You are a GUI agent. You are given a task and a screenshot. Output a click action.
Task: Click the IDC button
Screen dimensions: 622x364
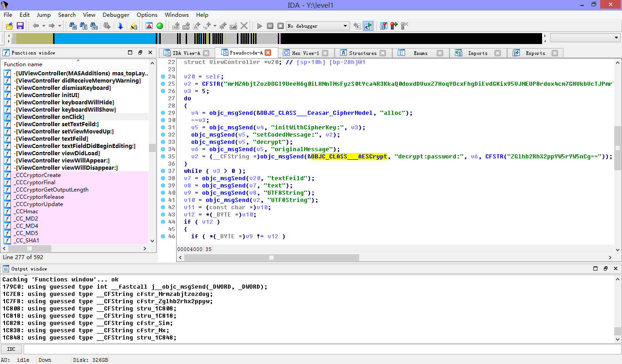click(x=11, y=349)
